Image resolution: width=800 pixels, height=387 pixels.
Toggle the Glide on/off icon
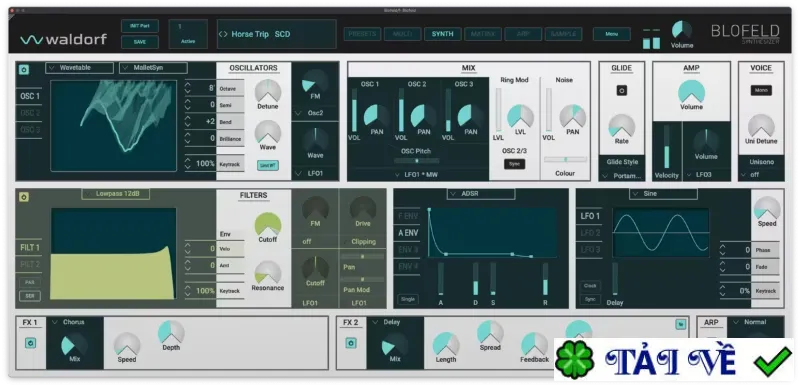point(621,91)
